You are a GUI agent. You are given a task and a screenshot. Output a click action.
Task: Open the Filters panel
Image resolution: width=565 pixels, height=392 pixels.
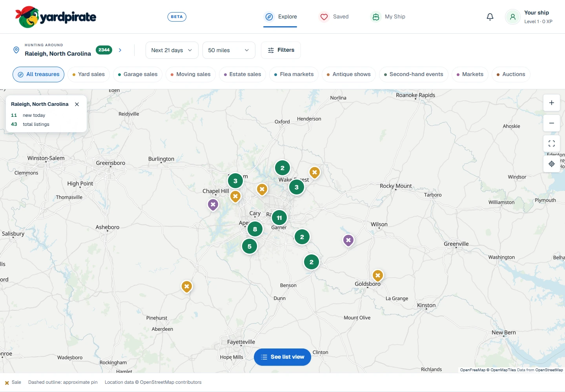[x=281, y=50]
